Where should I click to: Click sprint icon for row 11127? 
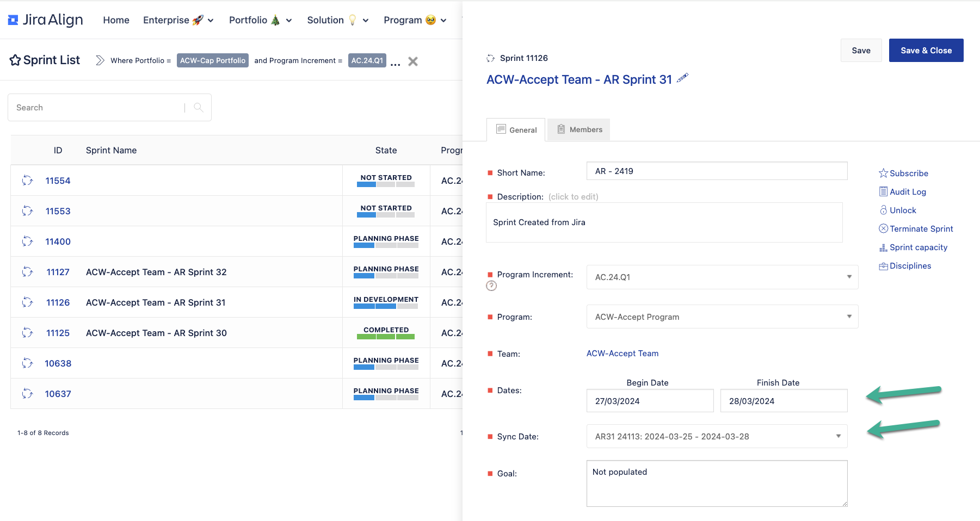pyautogui.click(x=27, y=272)
